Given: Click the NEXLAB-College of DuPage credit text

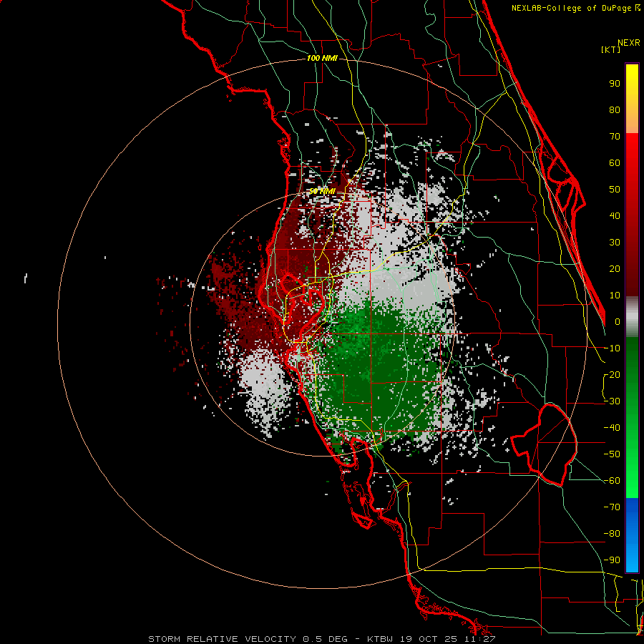Looking at the screenshot, I should pos(575,8).
